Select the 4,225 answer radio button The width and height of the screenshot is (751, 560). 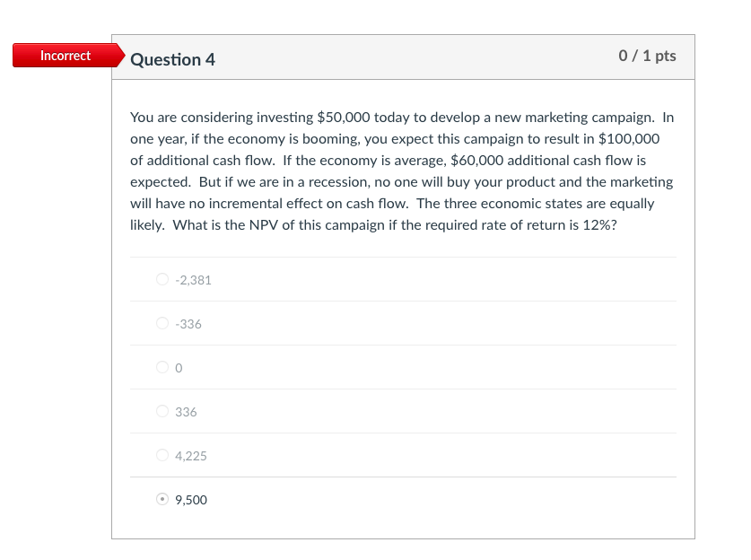tap(162, 455)
